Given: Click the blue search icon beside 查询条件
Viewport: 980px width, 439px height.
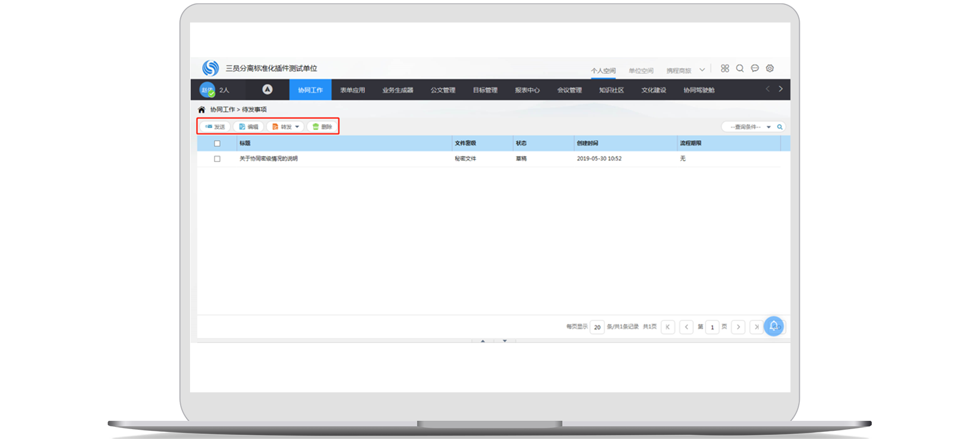Looking at the screenshot, I should coord(779,127).
